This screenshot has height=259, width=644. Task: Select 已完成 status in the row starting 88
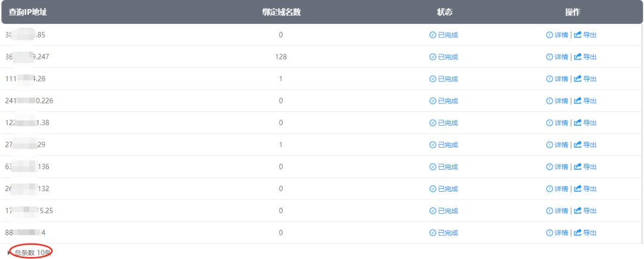tap(448, 233)
